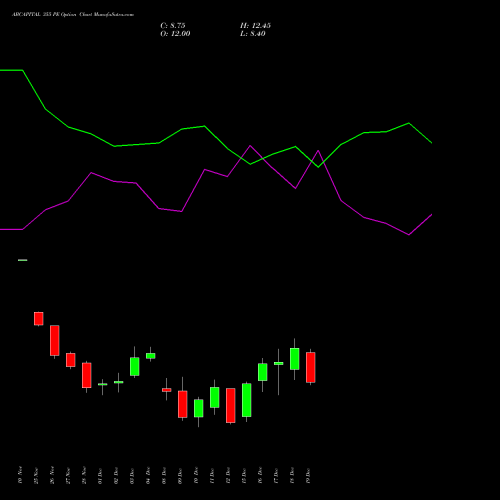
Task: Click the 28 Nov date label
Action: point(84,476)
